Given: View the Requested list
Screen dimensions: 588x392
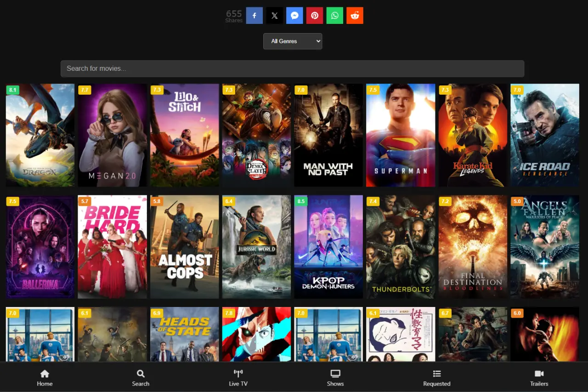Looking at the screenshot, I should (437, 378).
